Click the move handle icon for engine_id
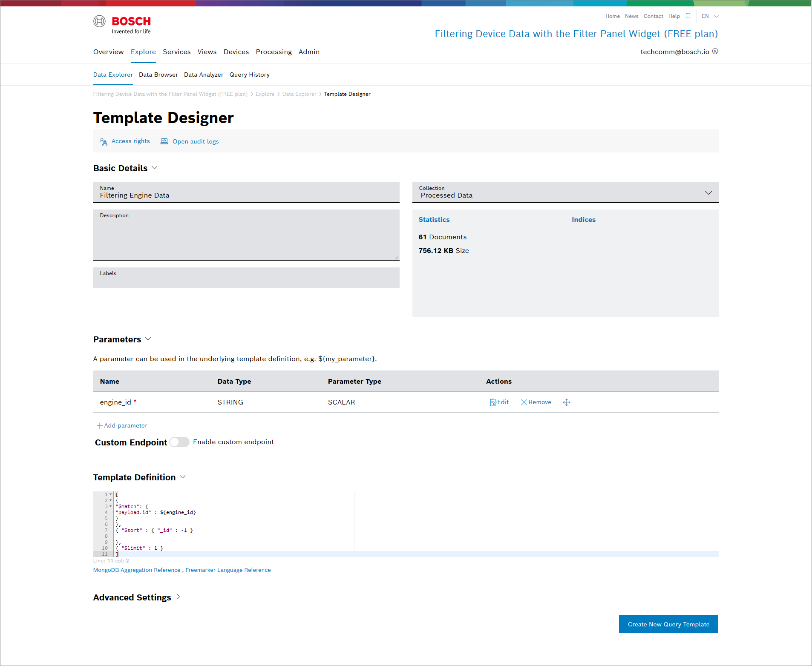Viewport: 812px width, 666px height. click(566, 402)
